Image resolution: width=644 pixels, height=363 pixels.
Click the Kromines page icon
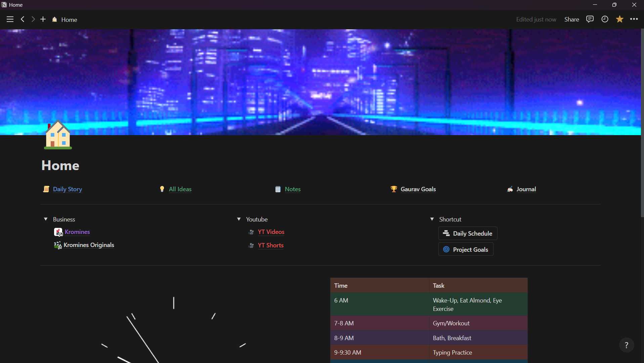(58, 232)
